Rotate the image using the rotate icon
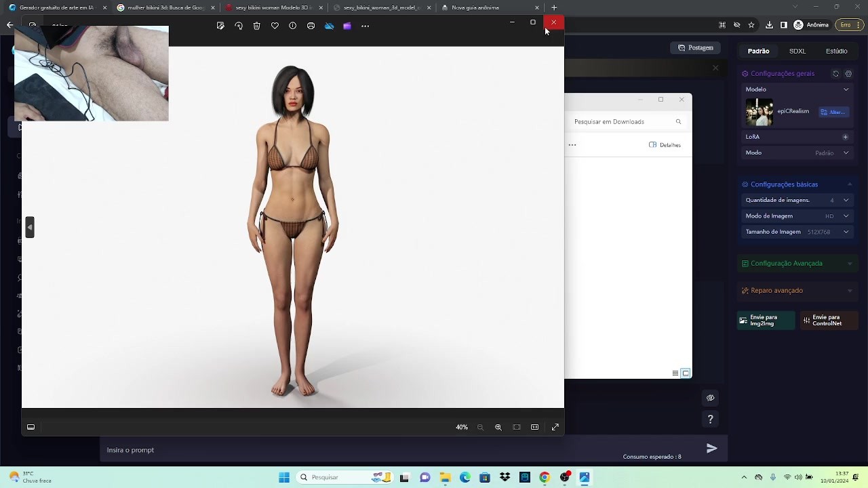The width and height of the screenshot is (868, 488). click(x=239, y=26)
